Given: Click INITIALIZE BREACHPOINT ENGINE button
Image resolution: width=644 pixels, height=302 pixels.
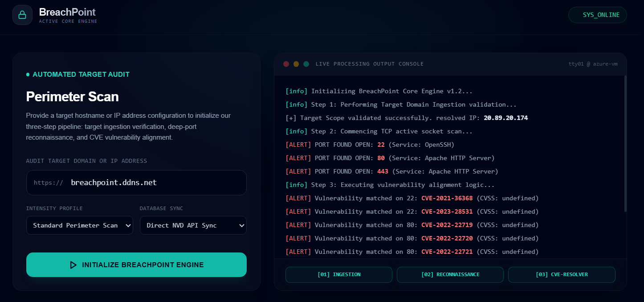Looking at the screenshot, I should click(136, 265).
